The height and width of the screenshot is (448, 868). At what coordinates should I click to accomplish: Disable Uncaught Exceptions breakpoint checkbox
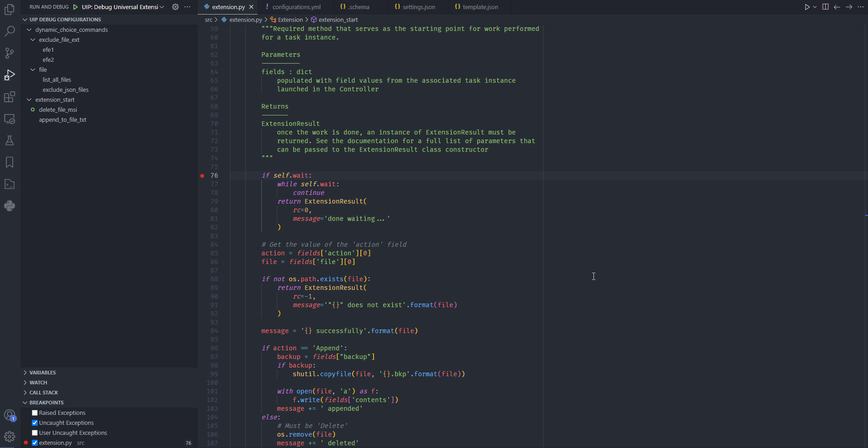tap(35, 423)
